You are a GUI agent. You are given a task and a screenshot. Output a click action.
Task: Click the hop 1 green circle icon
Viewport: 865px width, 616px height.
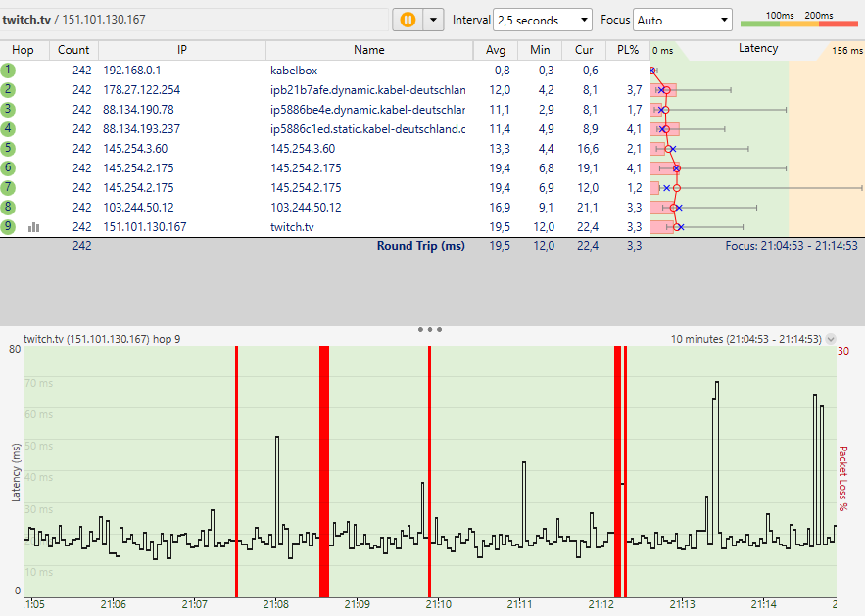pyautogui.click(x=9, y=71)
